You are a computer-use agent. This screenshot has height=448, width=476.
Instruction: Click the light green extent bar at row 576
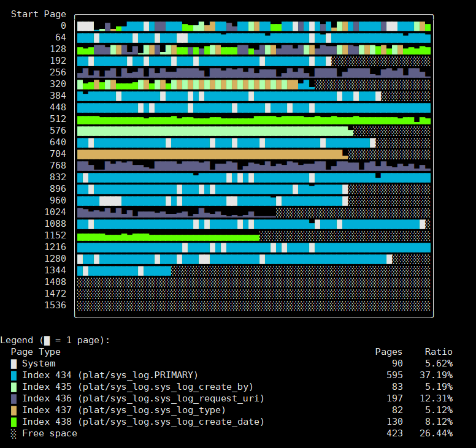tap(215, 131)
